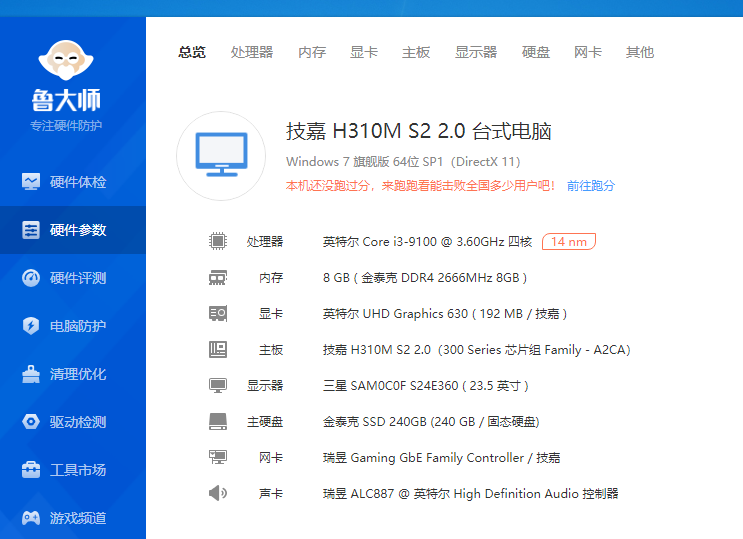This screenshot has width=743, height=539.
Task: Open 硬件评测 gauge icon
Action: click(x=31, y=278)
